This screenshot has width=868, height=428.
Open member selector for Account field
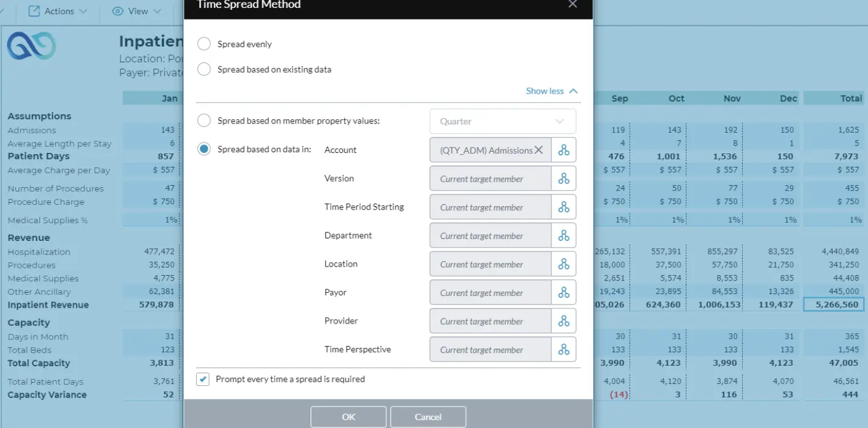click(564, 150)
